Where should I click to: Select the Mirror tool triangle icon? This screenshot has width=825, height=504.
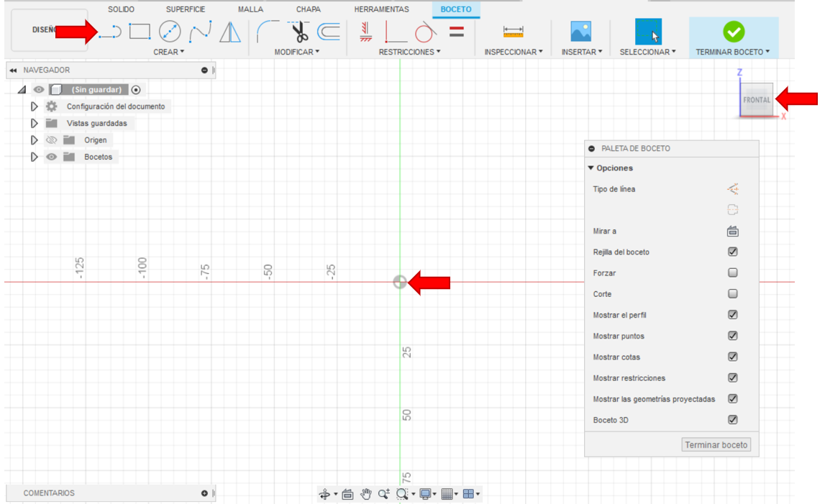[230, 32]
